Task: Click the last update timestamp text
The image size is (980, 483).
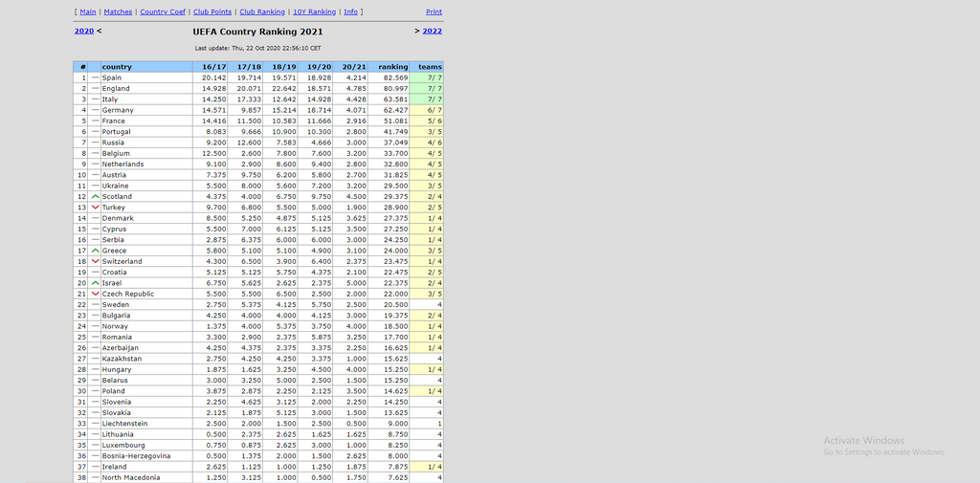Action: tap(258, 48)
